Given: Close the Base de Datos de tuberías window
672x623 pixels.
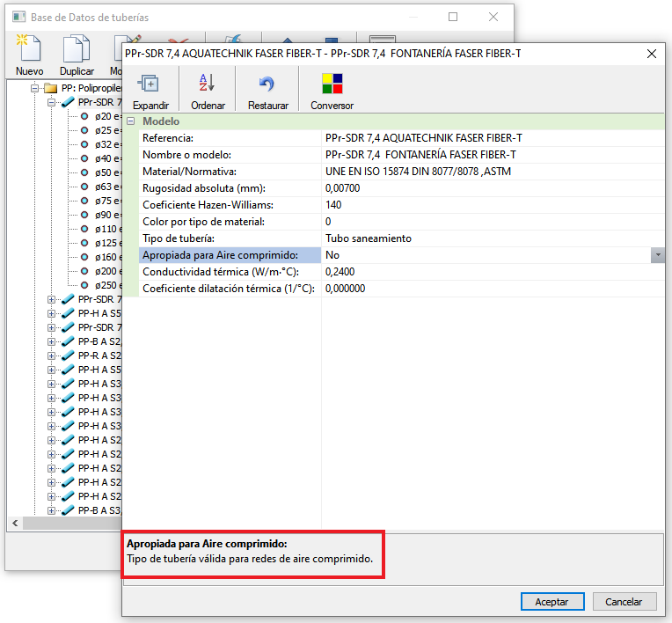Looking at the screenshot, I should tap(493, 17).
